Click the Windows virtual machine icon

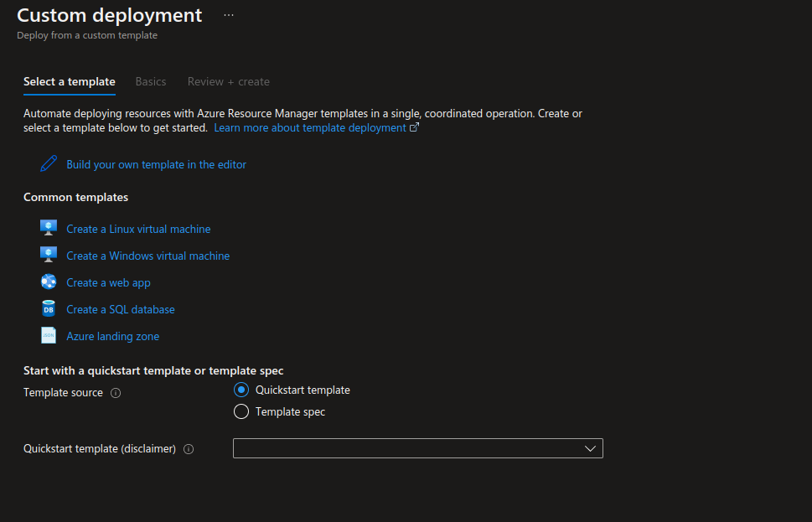(x=49, y=255)
